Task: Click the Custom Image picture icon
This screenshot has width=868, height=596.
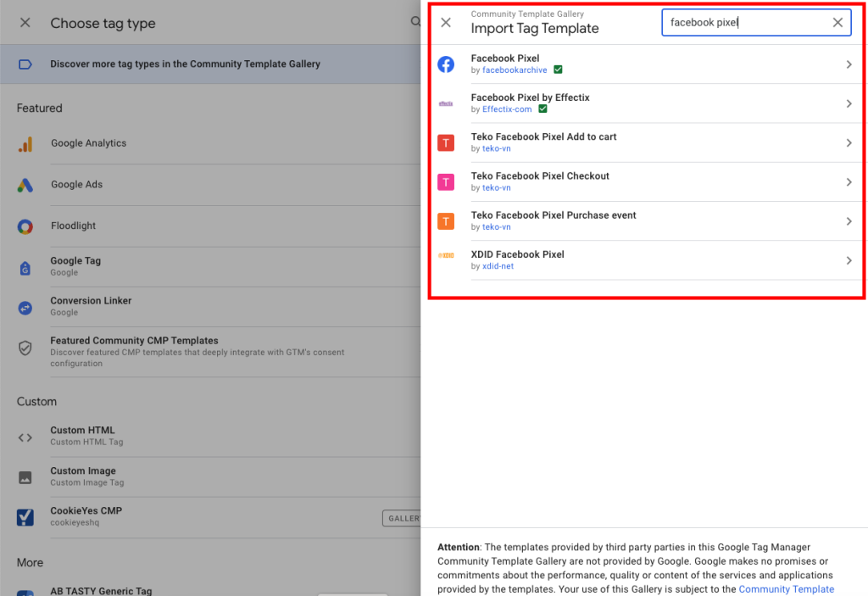Action: [25, 477]
